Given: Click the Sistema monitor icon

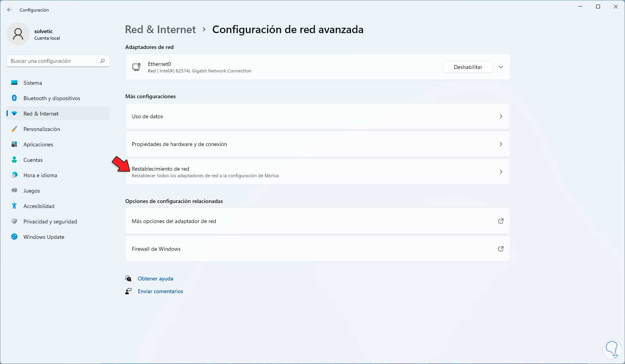Looking at the screenshot, I should pos(14,83).
